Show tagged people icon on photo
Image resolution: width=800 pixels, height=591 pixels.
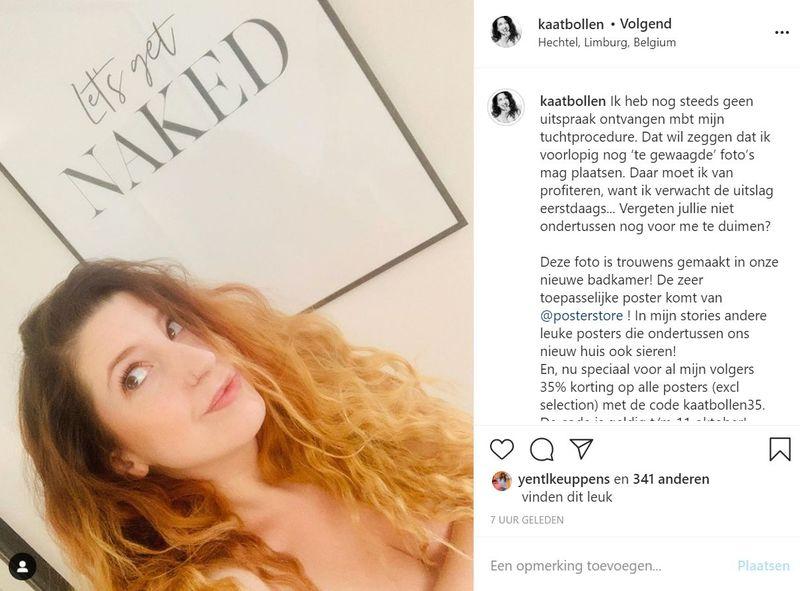pos(22,567)
